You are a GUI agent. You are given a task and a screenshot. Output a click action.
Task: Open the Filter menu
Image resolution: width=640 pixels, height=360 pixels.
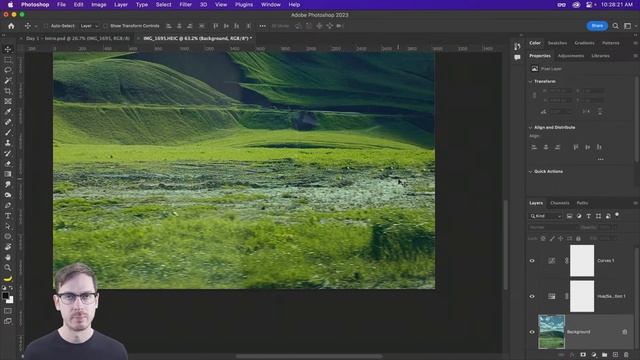point(185,4)
